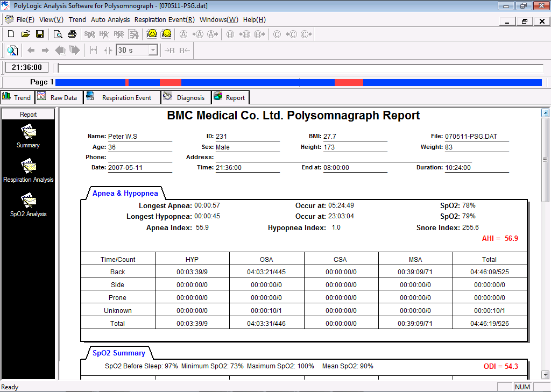Image resolution: width=551 pixels, height=392 pixels.
Task: Click the previous page stack arrow
Action: coord(60,50)
